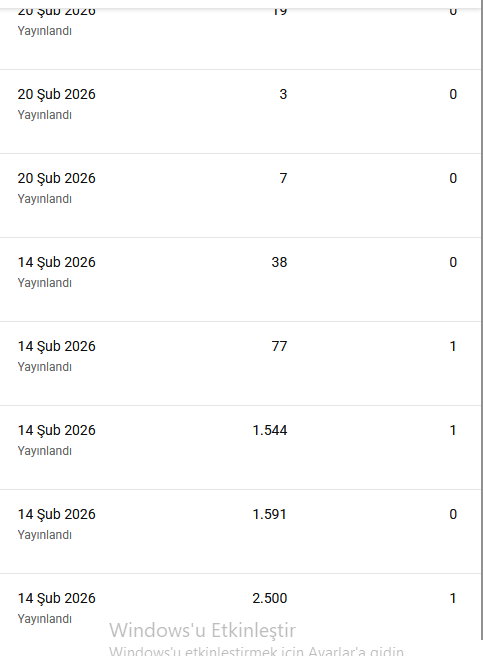Select 14 Şub 2026 date beside 1.544 views
This screenshot has height=656, width=483.
point(57,430)
